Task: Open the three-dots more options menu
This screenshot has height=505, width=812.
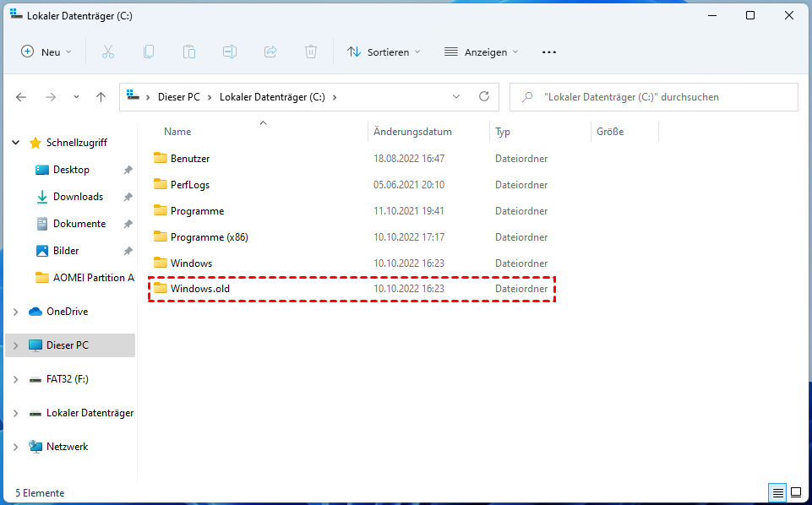Action: [549, 52]
